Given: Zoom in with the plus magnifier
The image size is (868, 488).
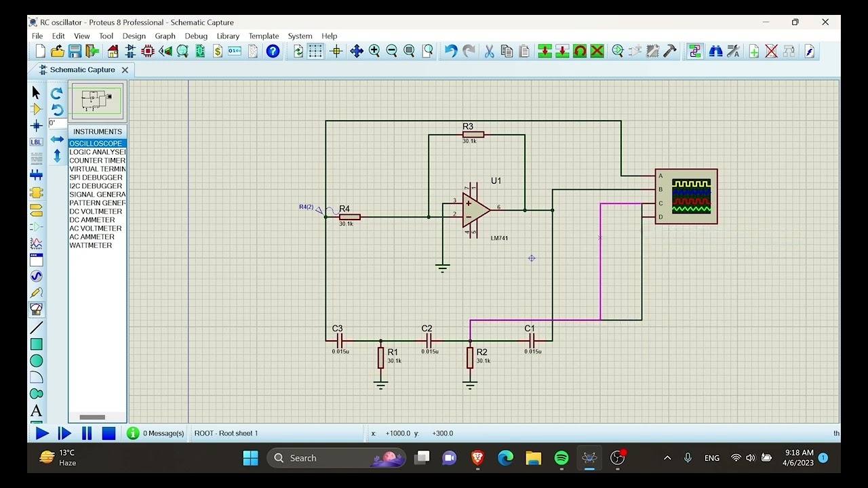Looking at the screenshot, I should 374,52.
